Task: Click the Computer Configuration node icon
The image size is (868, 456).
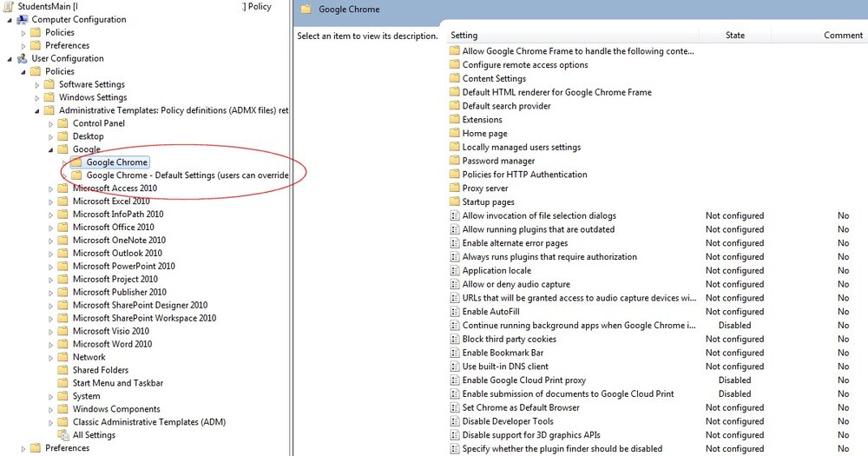Action: 23,19
